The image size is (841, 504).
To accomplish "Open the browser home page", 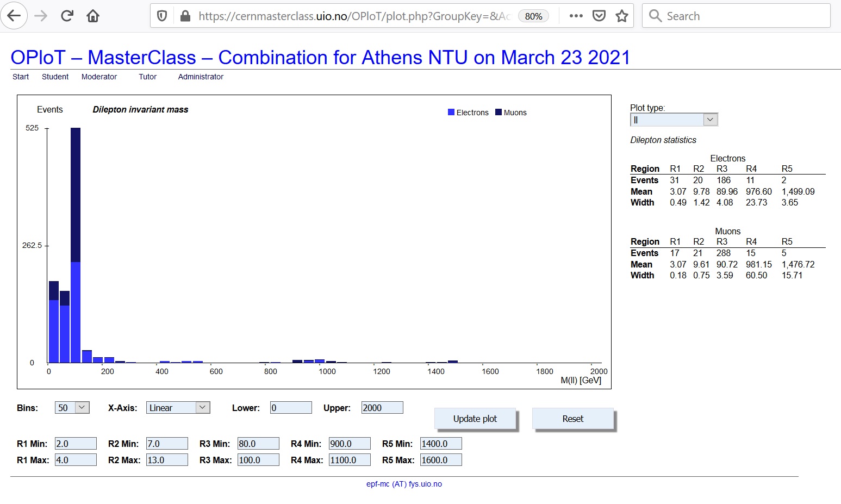I will coord(93,16).
